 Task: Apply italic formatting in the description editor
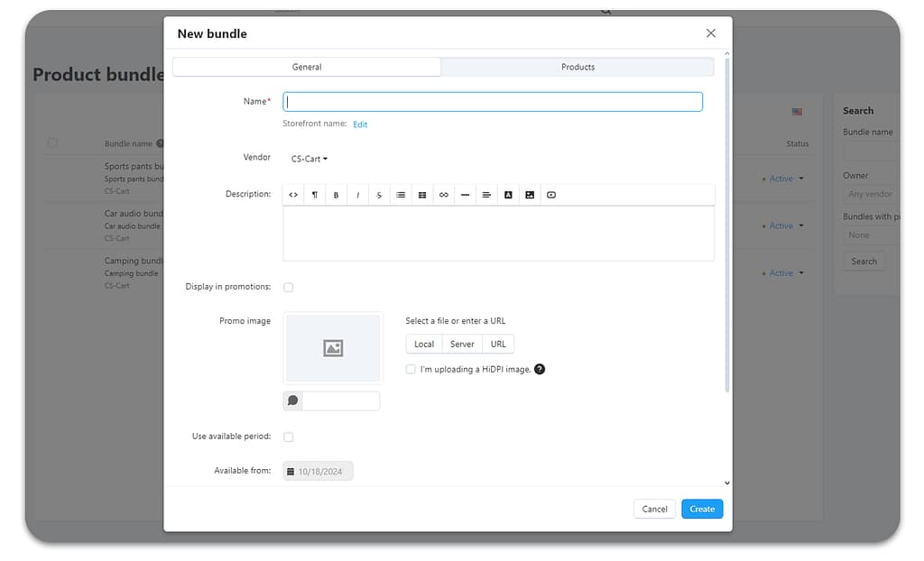[x=358, y=195]
